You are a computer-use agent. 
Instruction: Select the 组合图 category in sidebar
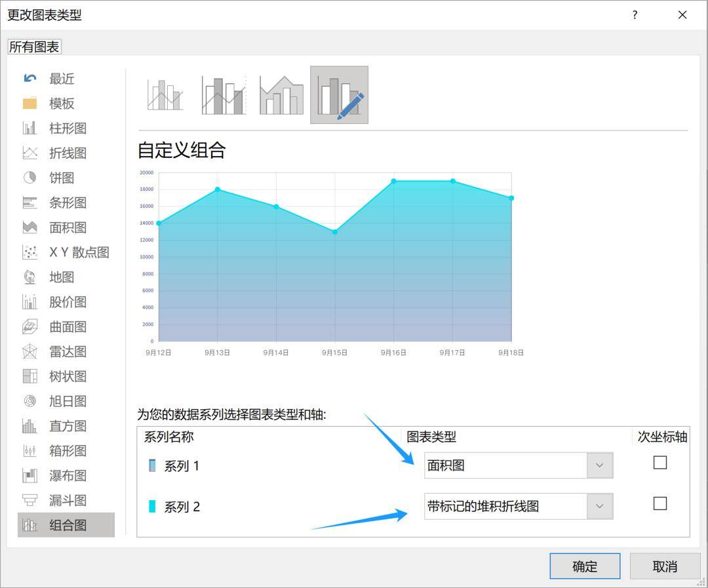click(67, 526)
